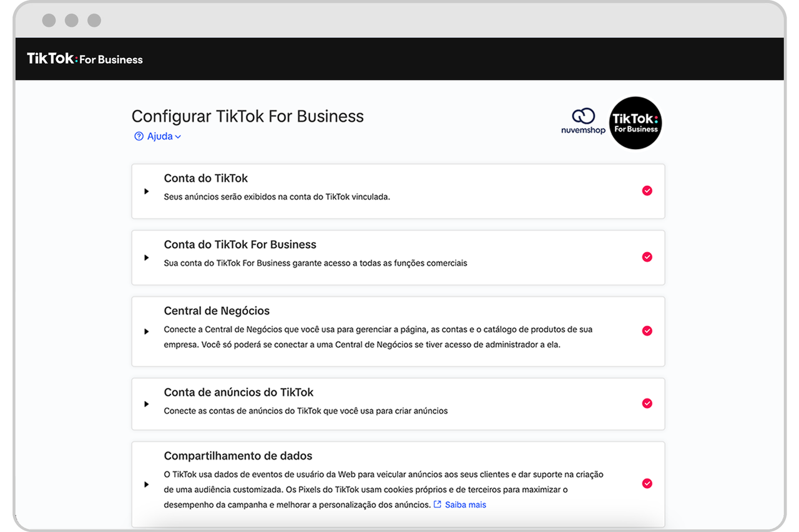Screen dimensions: 799x532
Task: Click the check mark for Conta do TikTok
Action: coord(647,191)
